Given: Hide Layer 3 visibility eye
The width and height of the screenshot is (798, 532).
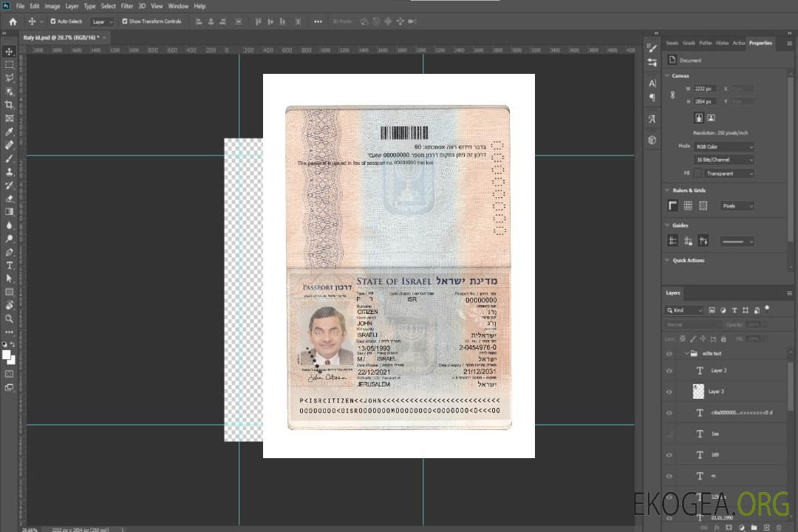Looking at the screenshot, I should [669, 392].
